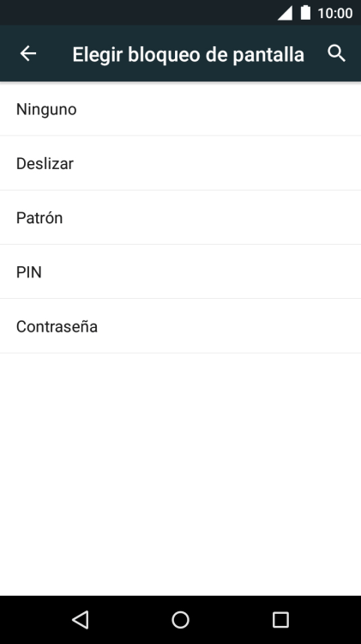Open the password setup from the Contraseña row
This screenshot has height=644, width=361.
pyautogui.click(x=180, y=326)
